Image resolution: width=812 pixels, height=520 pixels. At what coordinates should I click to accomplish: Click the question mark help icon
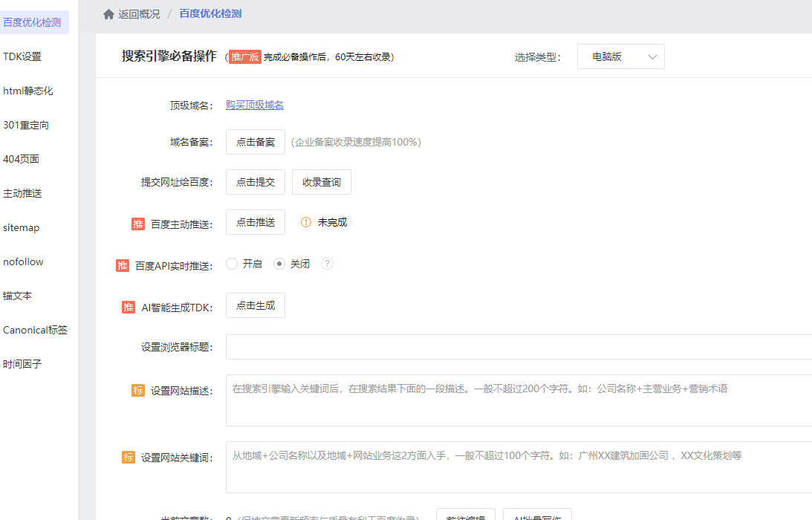point(327,264)
